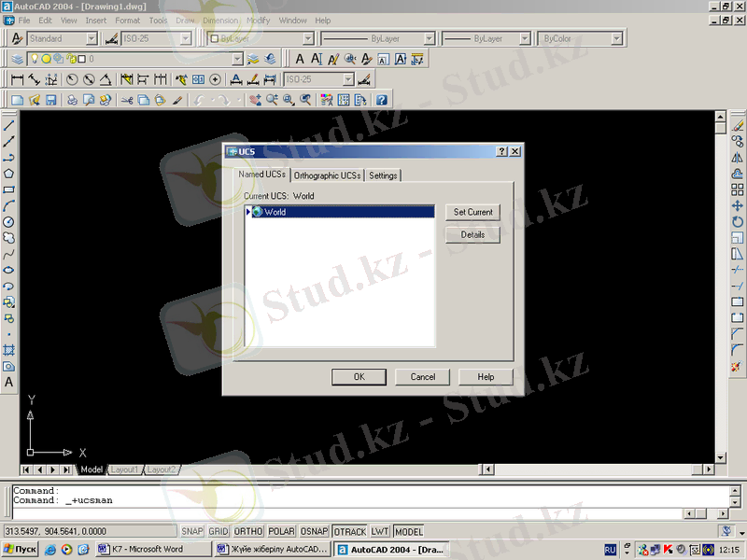Image resolution: width=747 pixels, height=560 pixels.
Task: Click Cancel in UCS dialog
Action: 423,377
